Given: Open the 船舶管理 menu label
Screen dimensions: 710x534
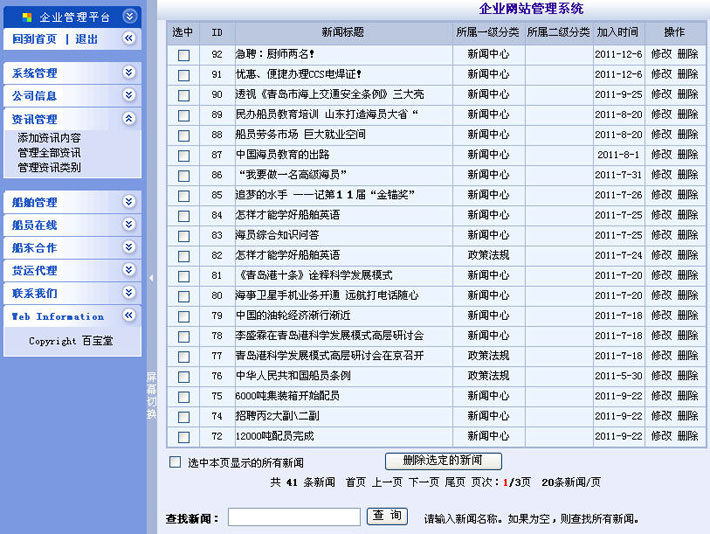Looking at the screenshot, I should (34, 202).
